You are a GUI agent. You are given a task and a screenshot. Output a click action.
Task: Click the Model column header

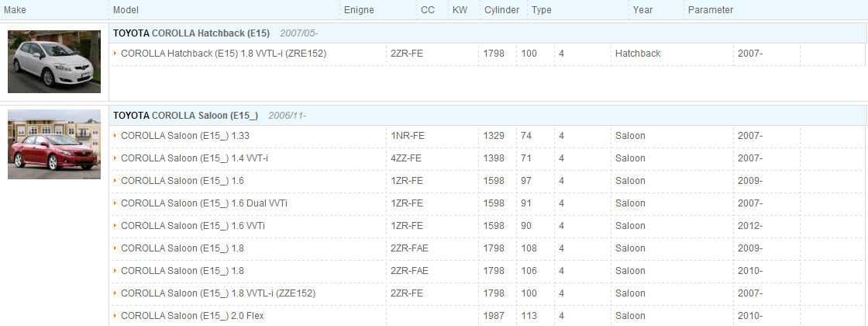[126, 10]
